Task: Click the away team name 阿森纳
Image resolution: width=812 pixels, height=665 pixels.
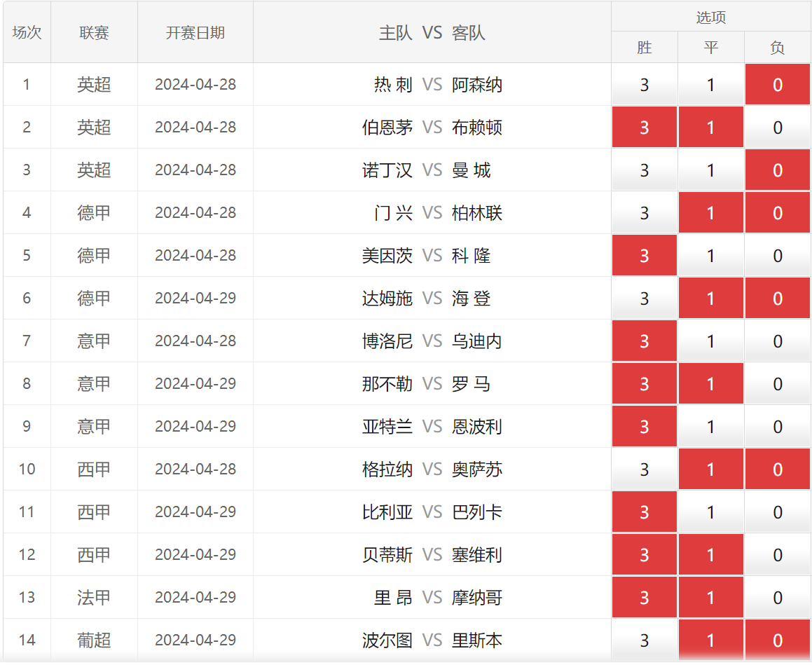Action: click(x=477, y=84)
